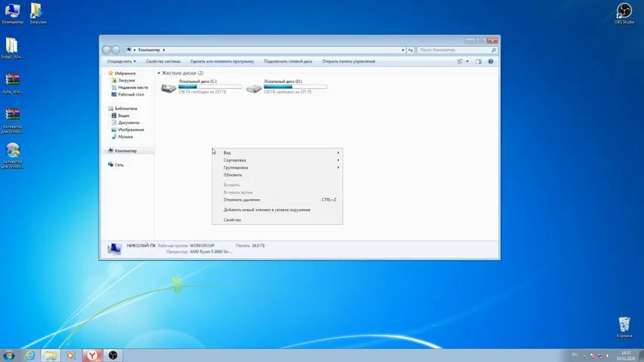Open the taskbar clock showing 14:57
The height and width of the screenshot is (362, 644).
tap(626, 355)
